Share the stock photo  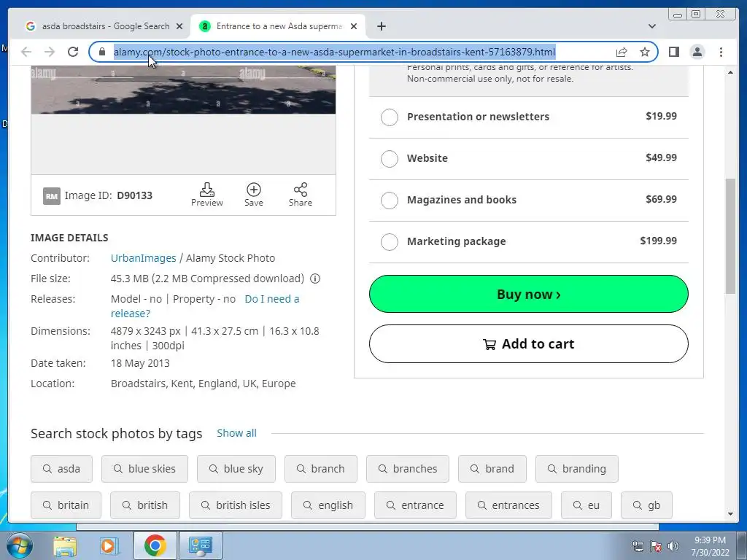(x=300, y=194)
